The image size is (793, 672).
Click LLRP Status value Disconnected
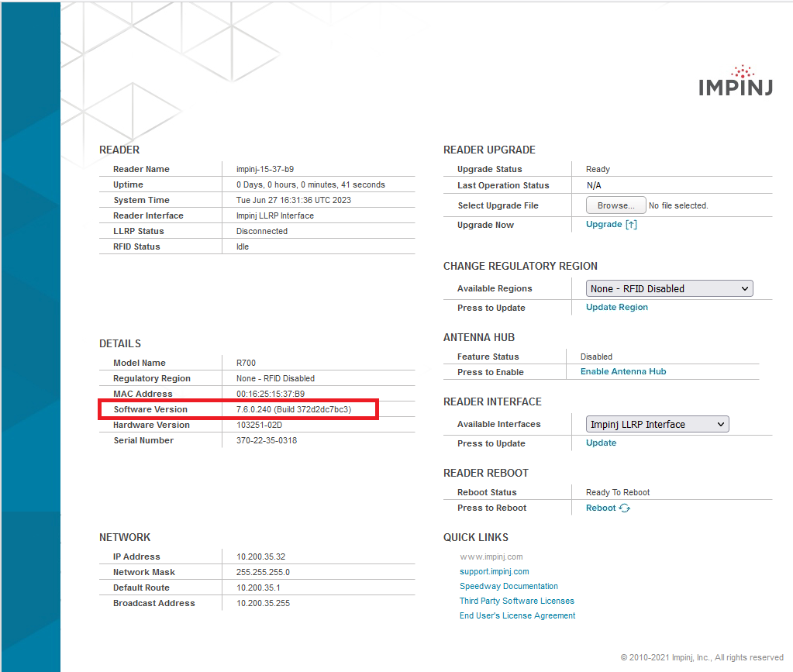[262, 231]
